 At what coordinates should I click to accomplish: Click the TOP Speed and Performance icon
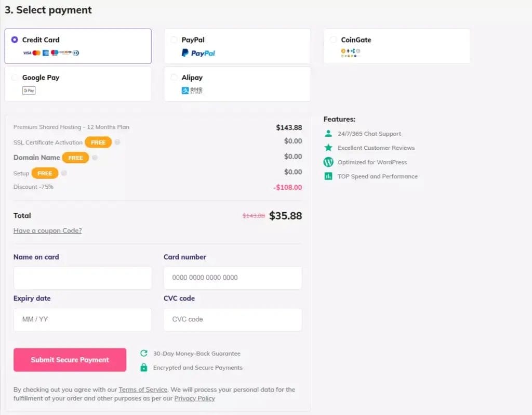click(328, 176)
